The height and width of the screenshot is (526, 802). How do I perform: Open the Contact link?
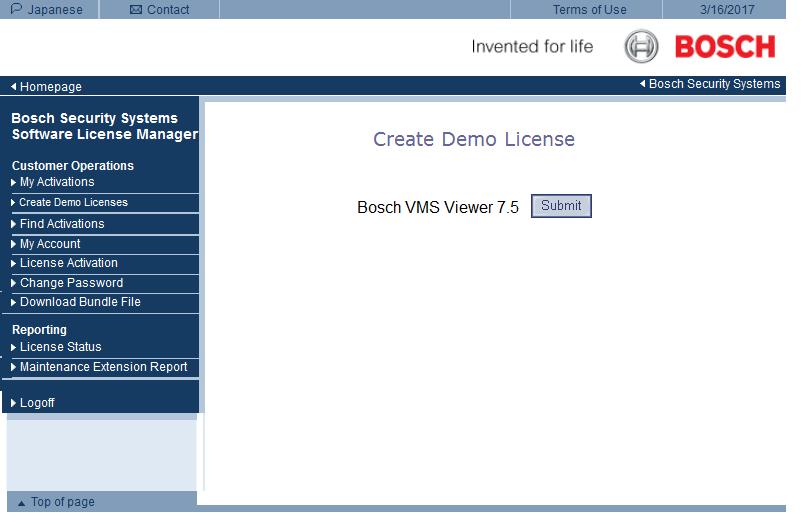[168, 10]
